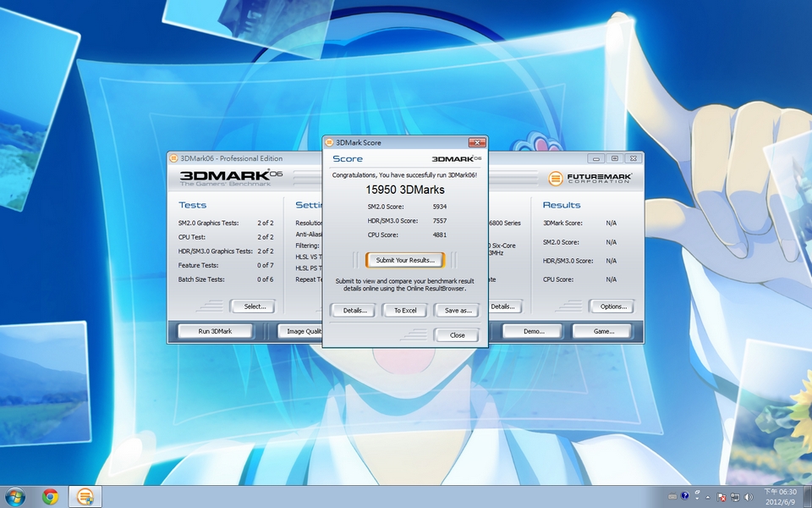The width and height of the screenshot is (812, 508).
Task: Click the Submit Your Results button
Action: (x=405, y=260)
